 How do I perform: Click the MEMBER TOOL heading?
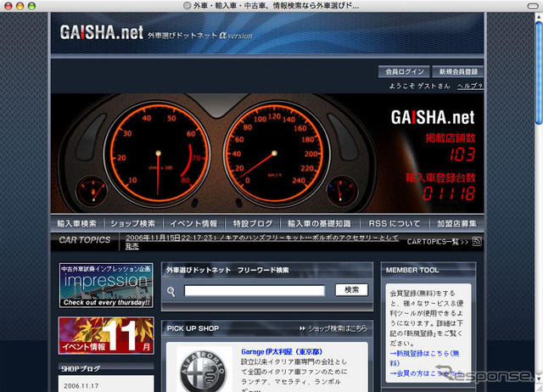412,270
